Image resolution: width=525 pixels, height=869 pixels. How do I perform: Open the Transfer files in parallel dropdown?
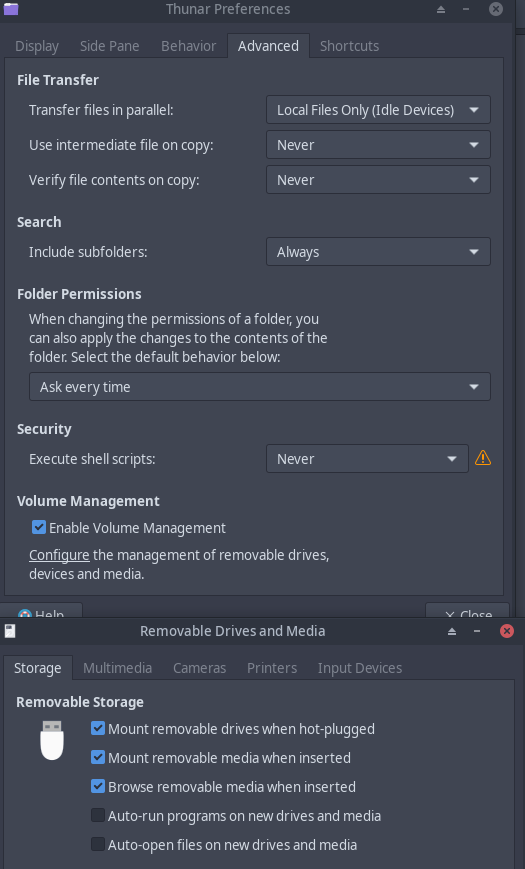[x=378, y=110]
